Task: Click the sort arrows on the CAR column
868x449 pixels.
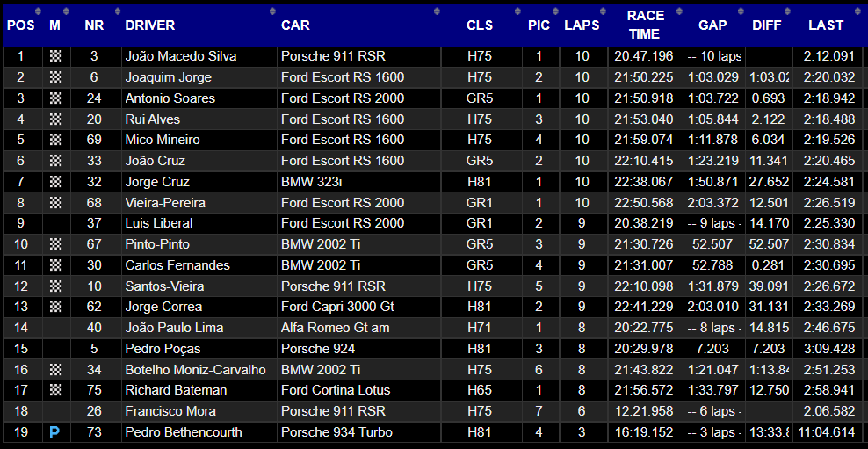Action: click(x=435, y=11)
